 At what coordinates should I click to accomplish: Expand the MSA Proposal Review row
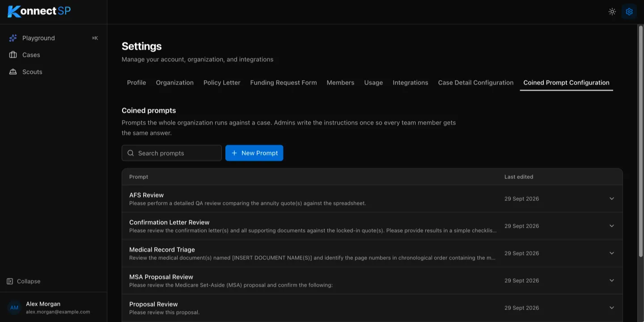coord(612,280)
